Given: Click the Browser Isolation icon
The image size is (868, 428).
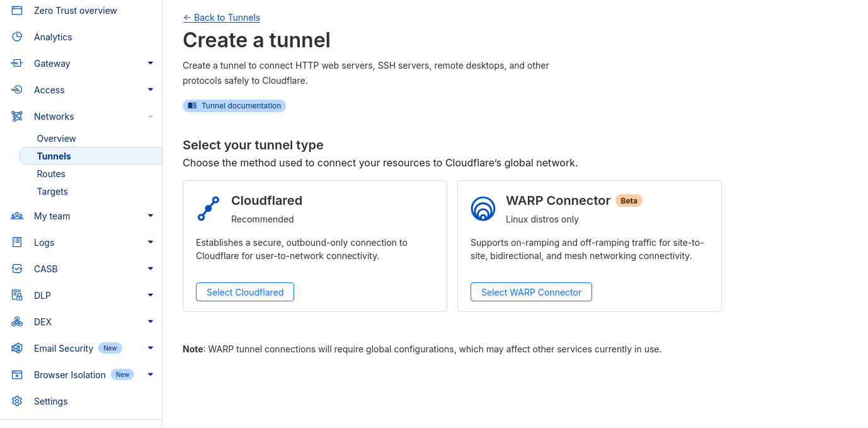Looking at the screenshot, I should coord(17,375).
